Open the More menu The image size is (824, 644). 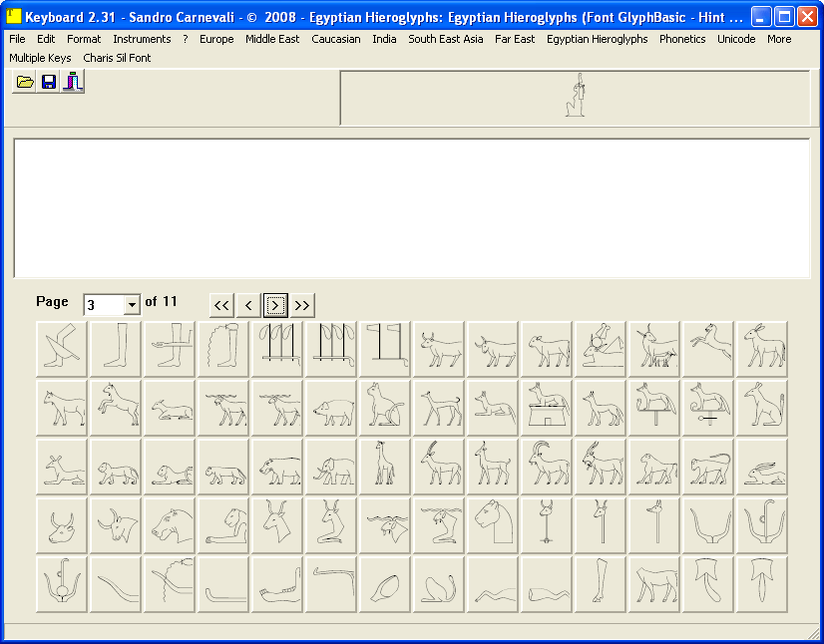(x=779, y=39)
